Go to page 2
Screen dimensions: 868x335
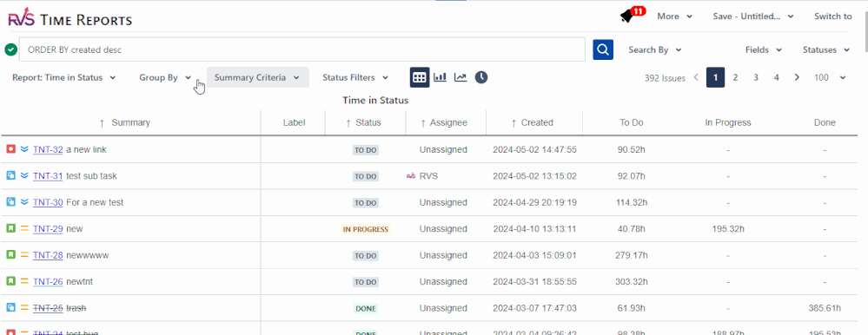735,77
